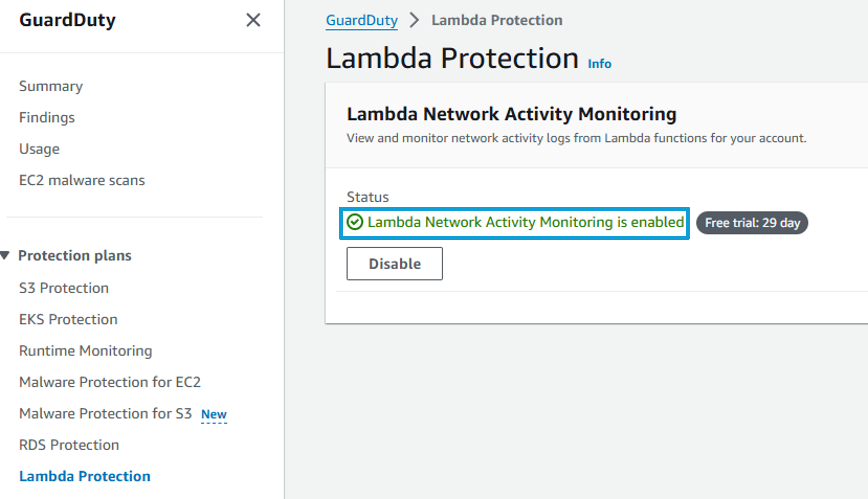Click the Free trial 29 day badge
Viewport: 868px width, 499px height.
point(752,223)
